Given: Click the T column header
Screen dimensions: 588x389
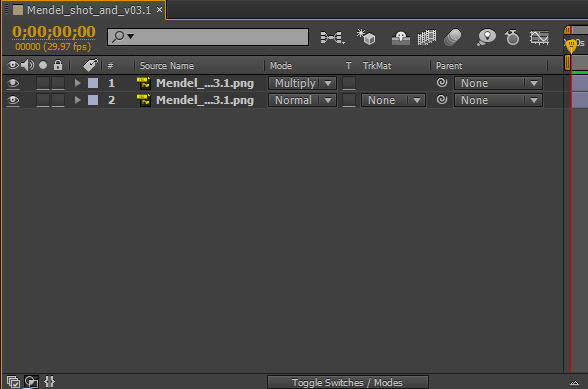Looking at the screenshot, I should (x=349, y=66).
